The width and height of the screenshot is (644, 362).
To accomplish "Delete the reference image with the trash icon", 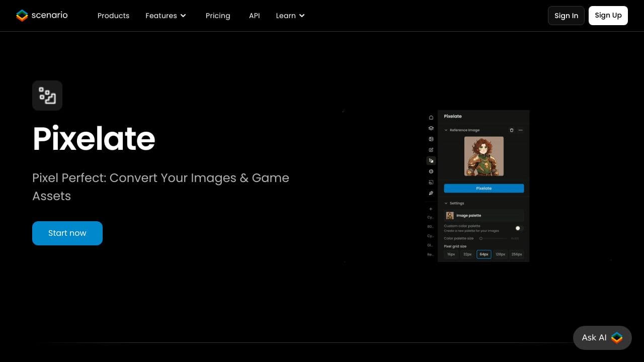I will 512,130.
